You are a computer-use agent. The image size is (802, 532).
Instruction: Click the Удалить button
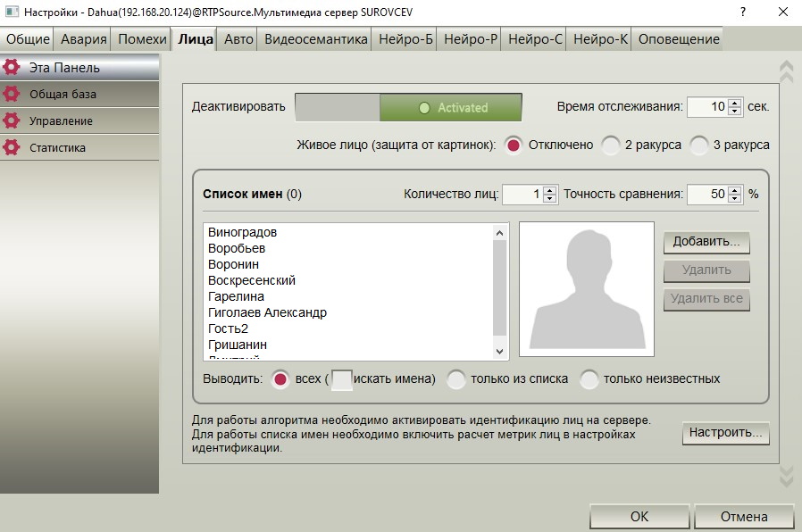click(706, 270)
